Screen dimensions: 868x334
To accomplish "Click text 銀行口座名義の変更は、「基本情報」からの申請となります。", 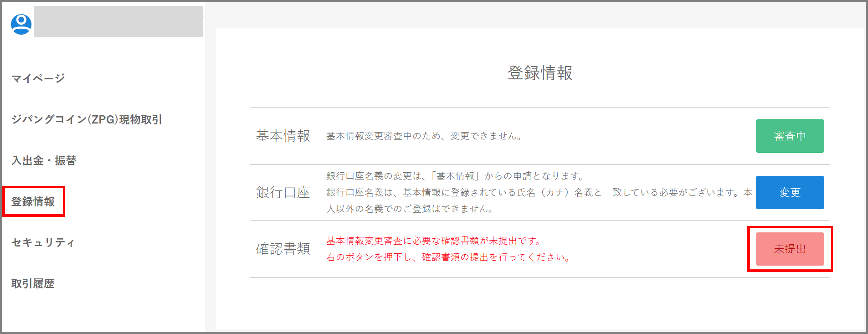I will coord(455,176).
